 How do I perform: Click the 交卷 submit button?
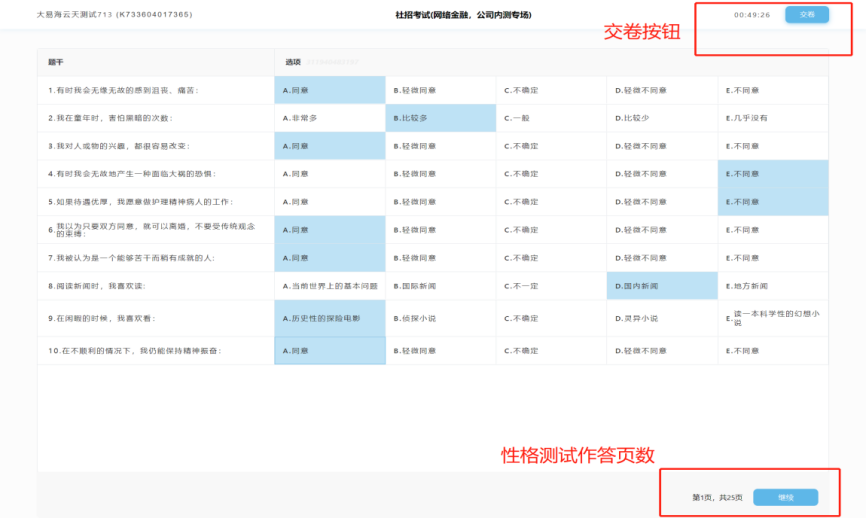tap(806, 15)
